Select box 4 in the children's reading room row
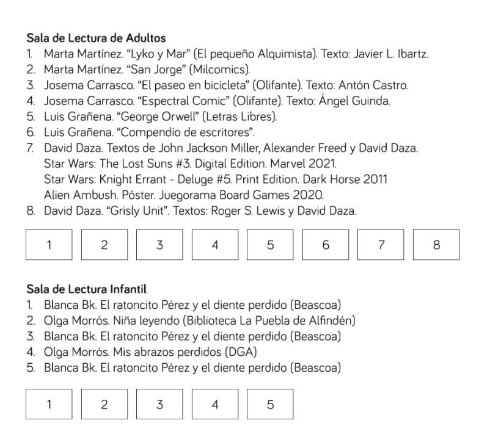Image resolution: width=490 pixels, height=448 pixels. pyautogui.click(x=215, y=404)
